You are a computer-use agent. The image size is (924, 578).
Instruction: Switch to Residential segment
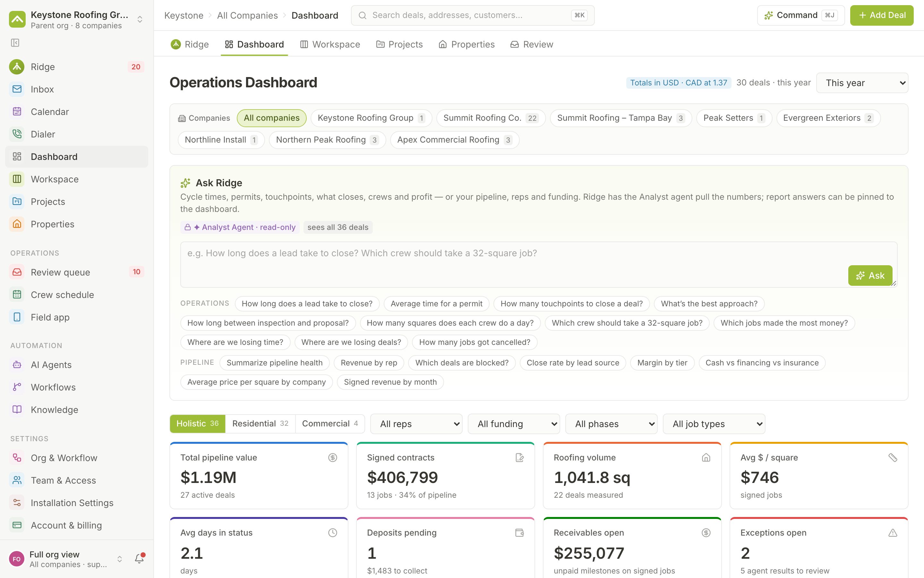tap(261, 424)
